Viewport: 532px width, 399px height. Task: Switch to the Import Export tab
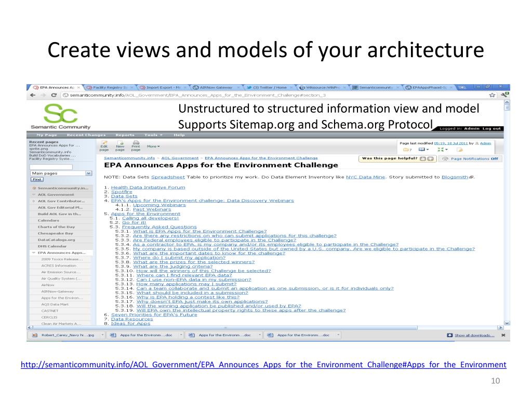[x=163, y=87]
